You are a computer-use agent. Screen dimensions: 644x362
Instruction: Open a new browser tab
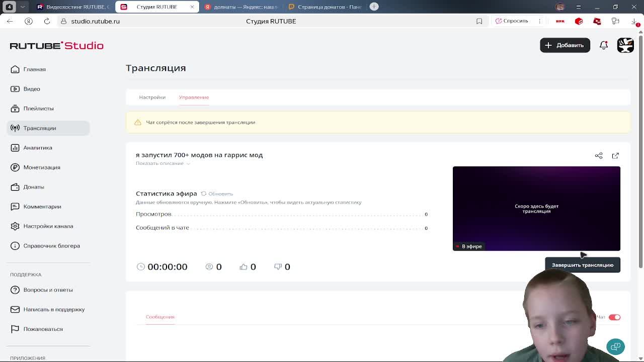(x=374, y=7)
